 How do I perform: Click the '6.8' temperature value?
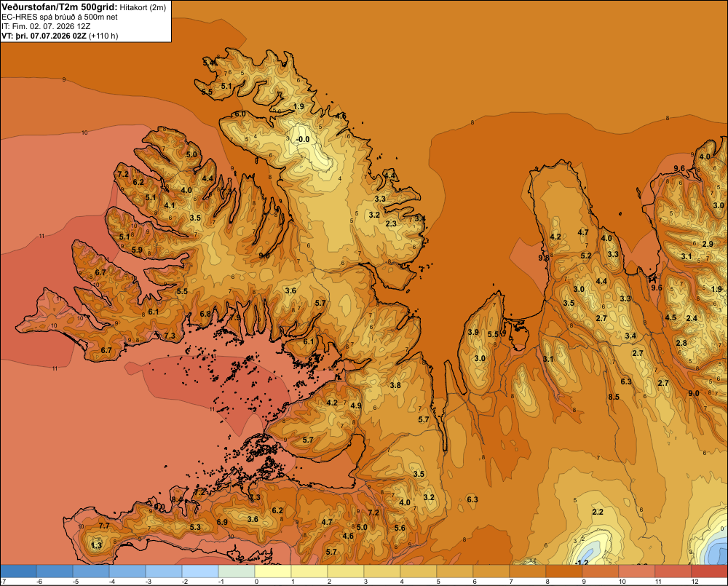tap(205, 314)
